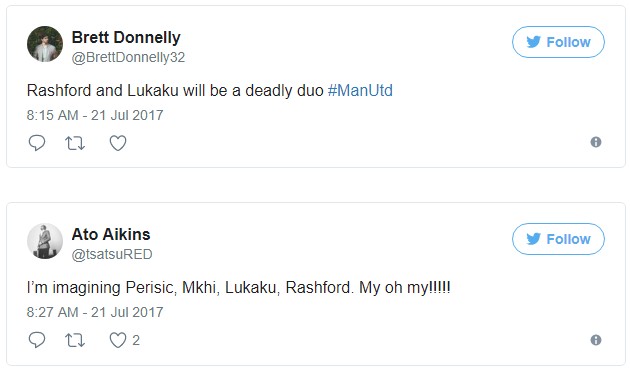Follow Ato Aikins

tap(558, 239)
